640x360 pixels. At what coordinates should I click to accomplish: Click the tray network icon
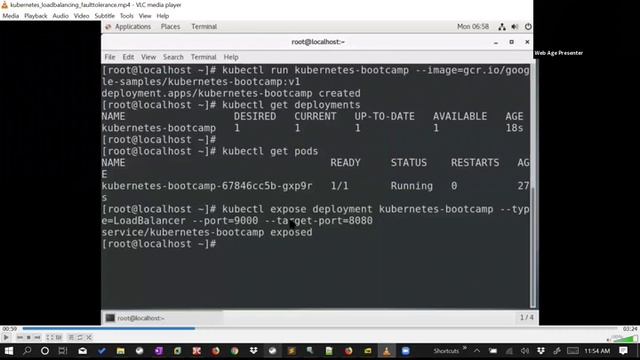click(509, 351)
